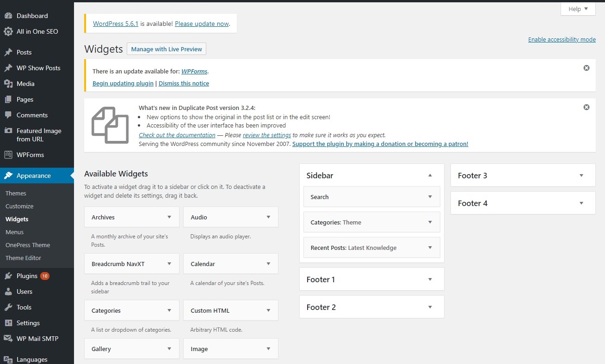This screenshot has width=605, height=364.
Task: Expand the Categories available widget
Action: [x=169, y=310]
